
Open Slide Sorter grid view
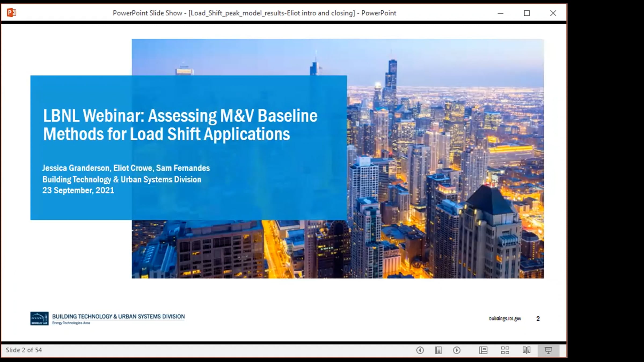[x=505, y=350]
